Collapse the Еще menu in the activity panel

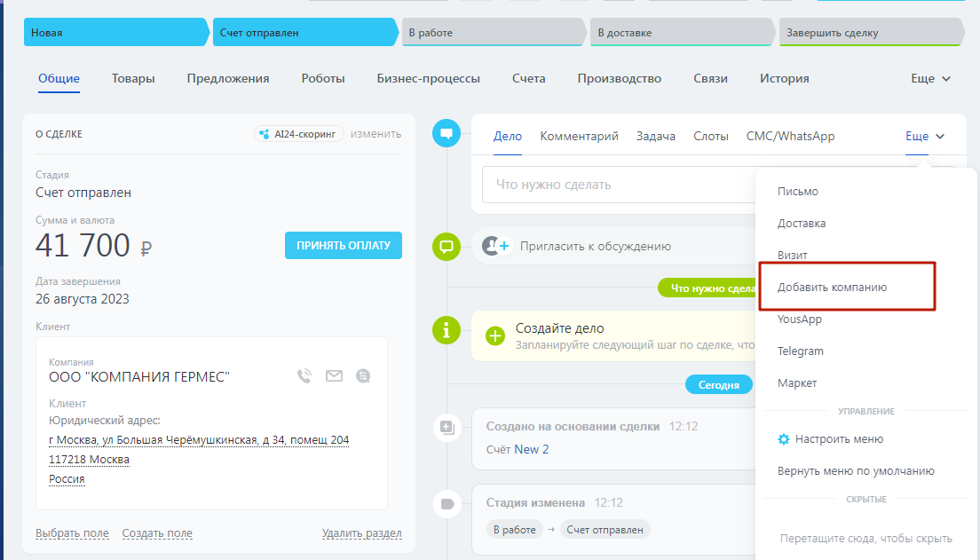(x=924, y=137)
